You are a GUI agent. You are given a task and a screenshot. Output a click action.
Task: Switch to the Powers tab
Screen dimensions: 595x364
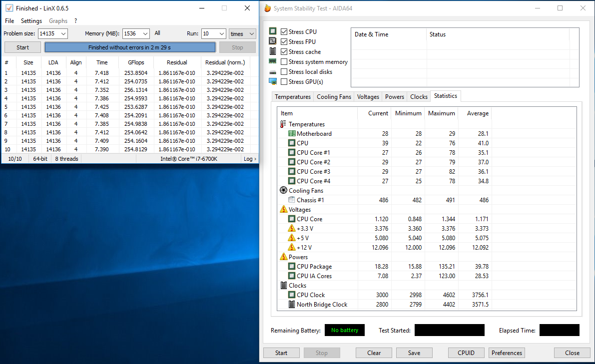pyautogui.click(x=395, y=97)
